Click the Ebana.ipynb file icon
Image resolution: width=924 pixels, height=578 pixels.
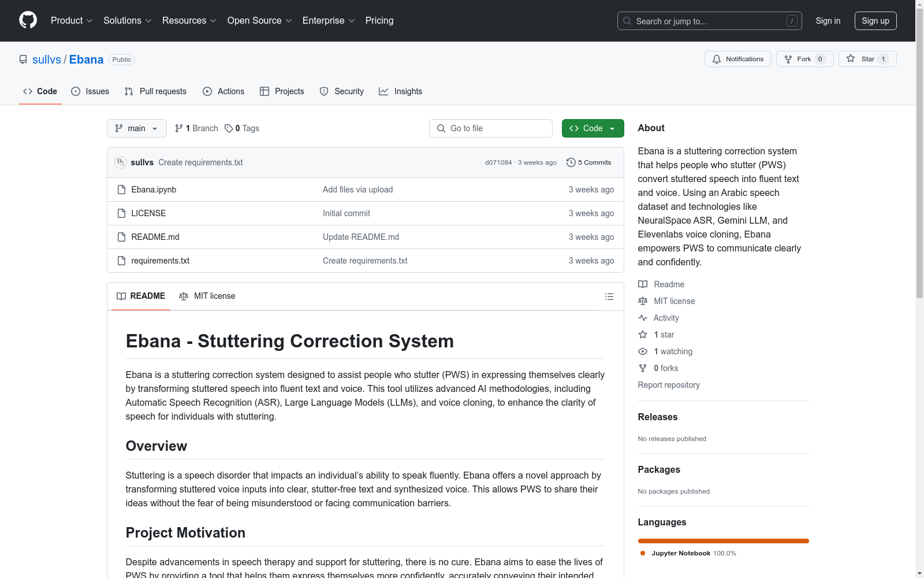(x=121, y=190)
